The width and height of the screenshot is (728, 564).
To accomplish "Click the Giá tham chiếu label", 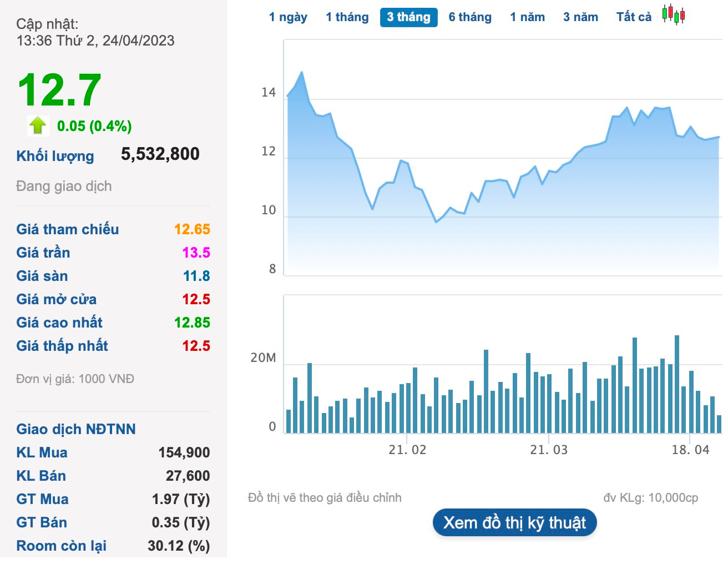I will coord(67,229).
